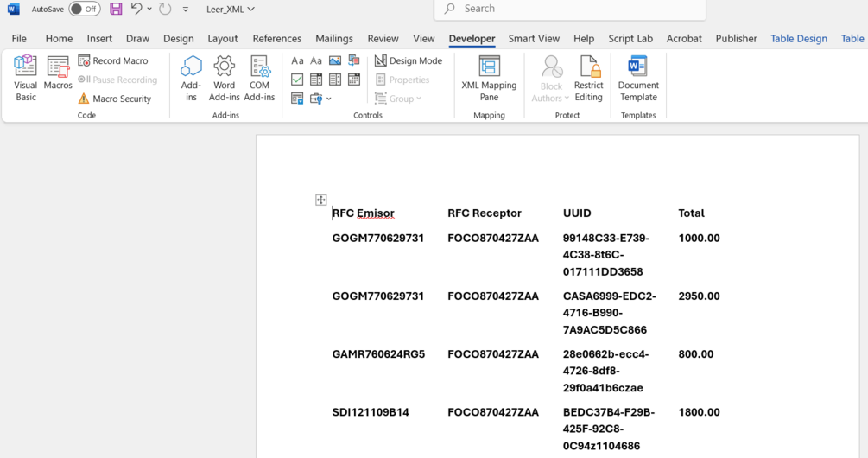
Task: Switch to the References tab
Action: 276,39
